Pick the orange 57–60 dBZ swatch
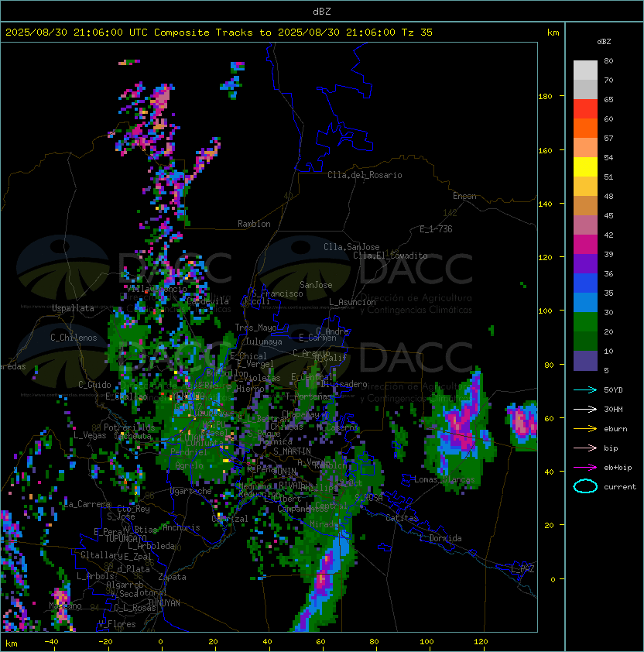The width and height of the screenshot is (644, 652). 585,129
